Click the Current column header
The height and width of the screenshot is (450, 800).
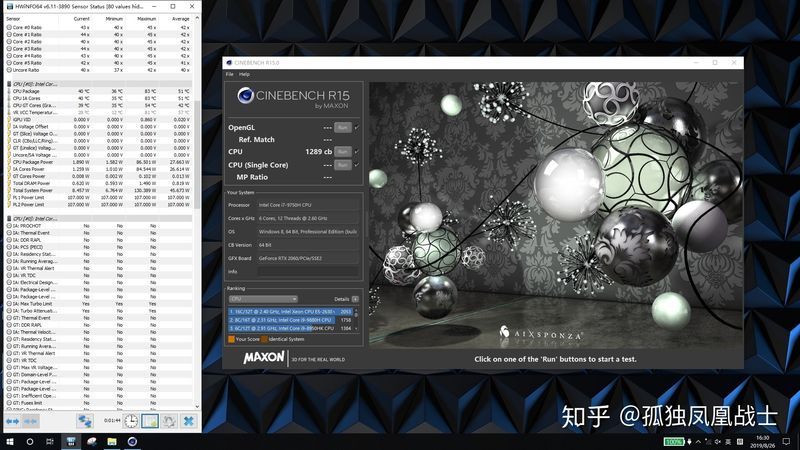[82, 19]
